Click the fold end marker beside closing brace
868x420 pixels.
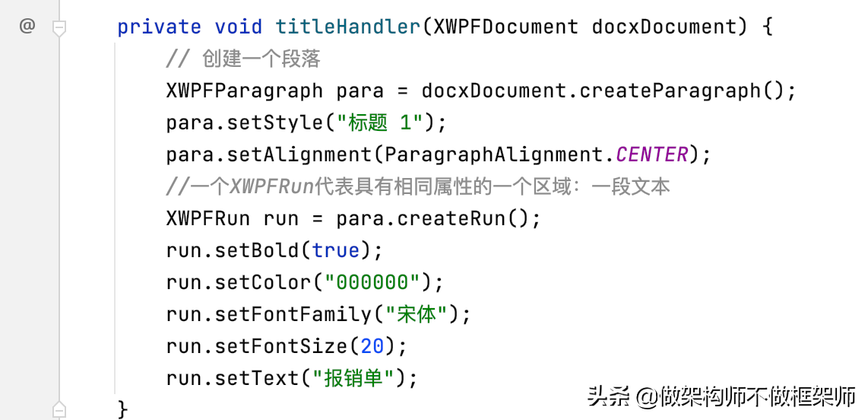(59, 410)
